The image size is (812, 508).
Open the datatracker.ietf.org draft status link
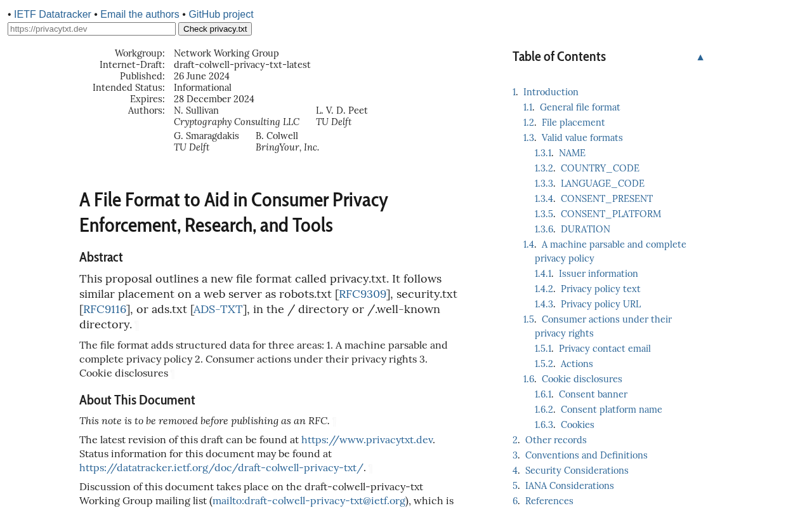point(221,467)
